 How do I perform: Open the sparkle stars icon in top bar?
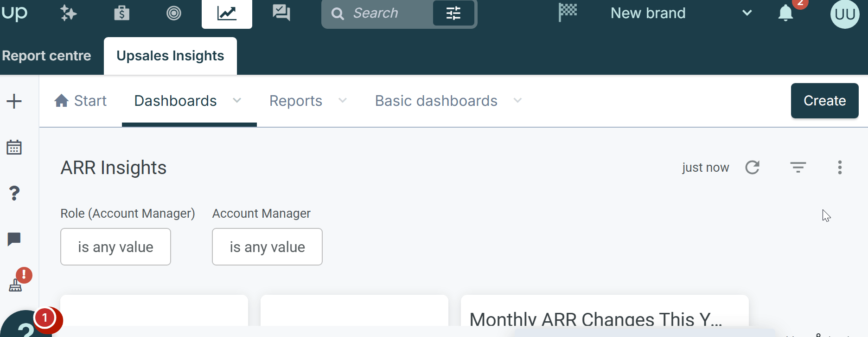tap(69, 13)
